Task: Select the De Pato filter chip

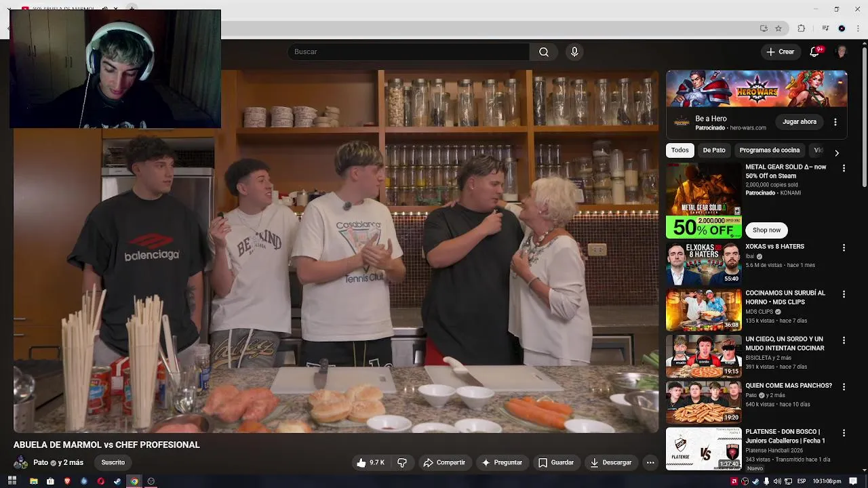Action: click(x=714, y=150)
